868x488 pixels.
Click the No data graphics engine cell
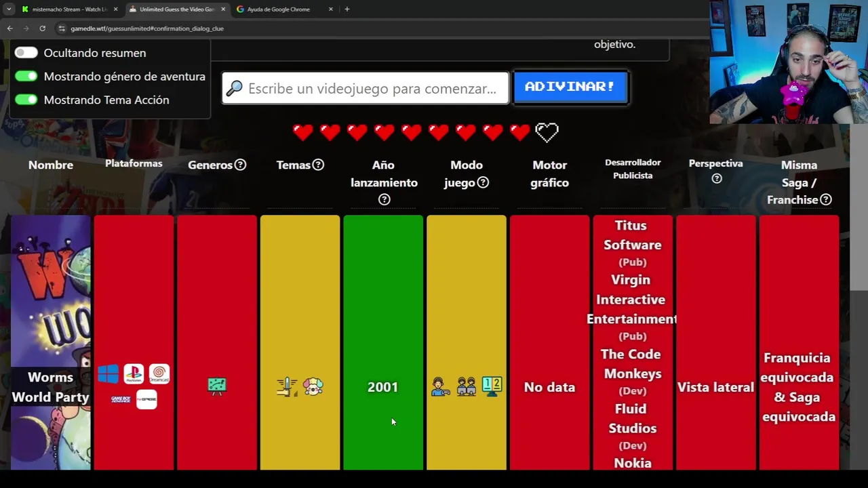tap(550, 342)
